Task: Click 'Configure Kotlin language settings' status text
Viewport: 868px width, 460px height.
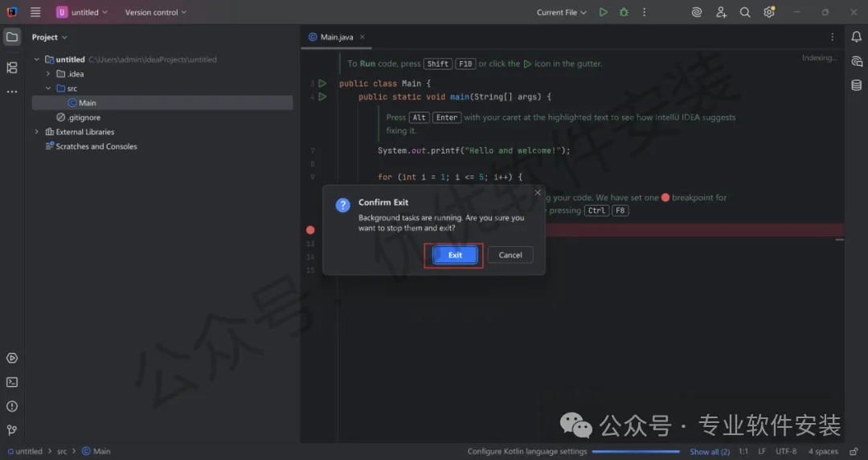Action: [527, 451]
